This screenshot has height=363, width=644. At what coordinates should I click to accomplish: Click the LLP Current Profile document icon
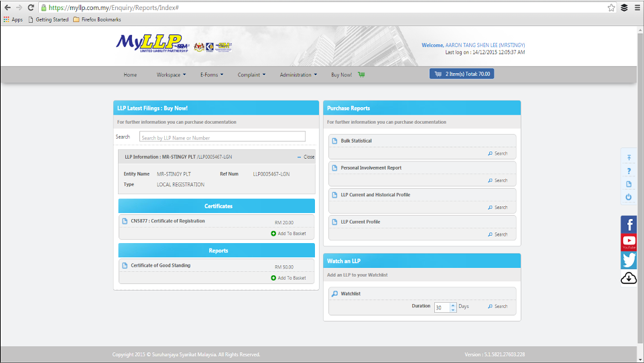[334, 222]
